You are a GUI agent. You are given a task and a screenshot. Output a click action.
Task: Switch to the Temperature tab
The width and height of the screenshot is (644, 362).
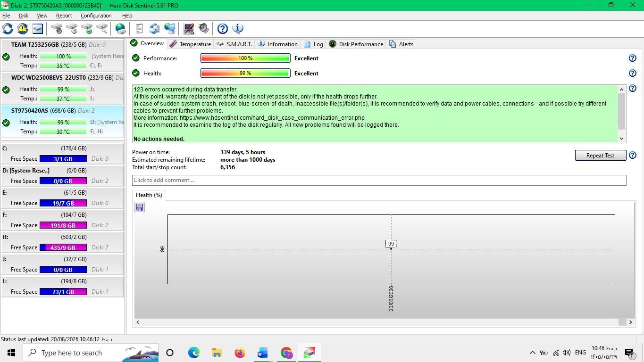tap(190, 44)
